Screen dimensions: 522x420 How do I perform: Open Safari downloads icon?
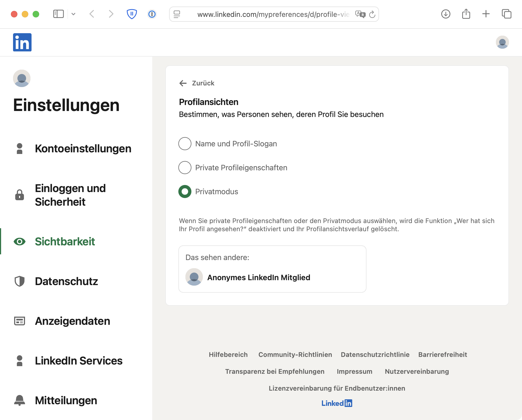(446, 14)
